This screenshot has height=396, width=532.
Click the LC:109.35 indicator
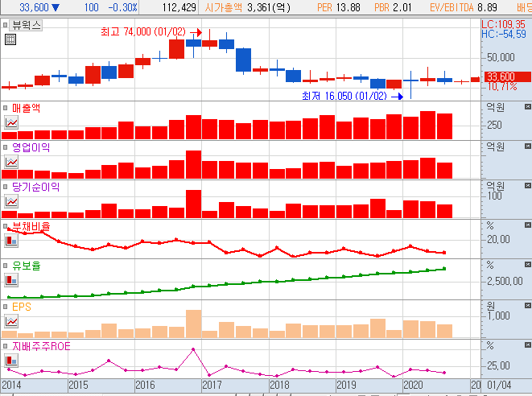pyautogui.click(x=504, y=24)
